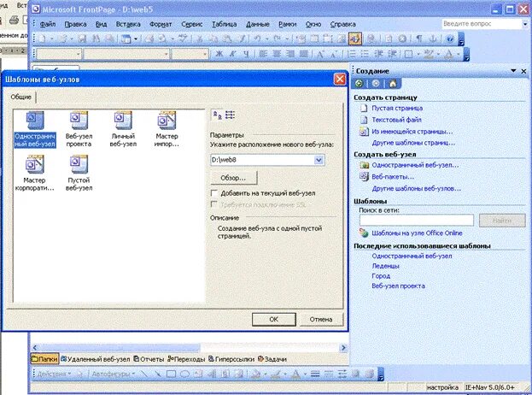Click the Обзор... browse button

pos(233,178)
